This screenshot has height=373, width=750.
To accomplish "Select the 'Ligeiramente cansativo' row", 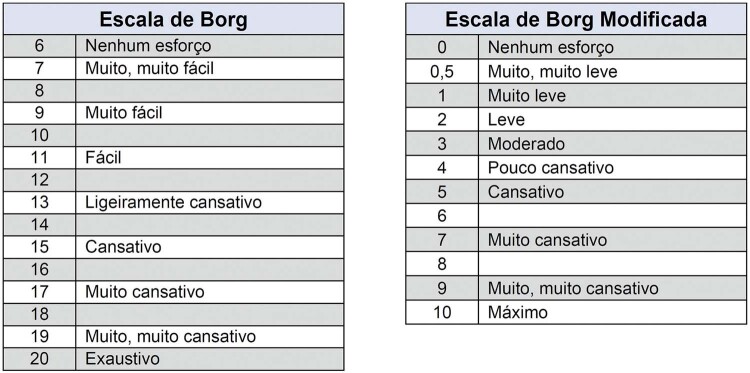I will pos(174,202).
